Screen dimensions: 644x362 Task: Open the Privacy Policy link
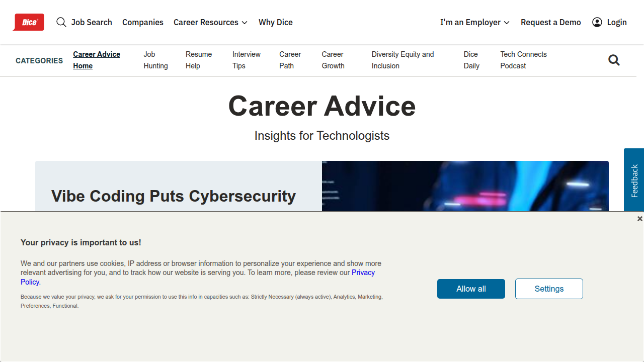click(363, 273)
